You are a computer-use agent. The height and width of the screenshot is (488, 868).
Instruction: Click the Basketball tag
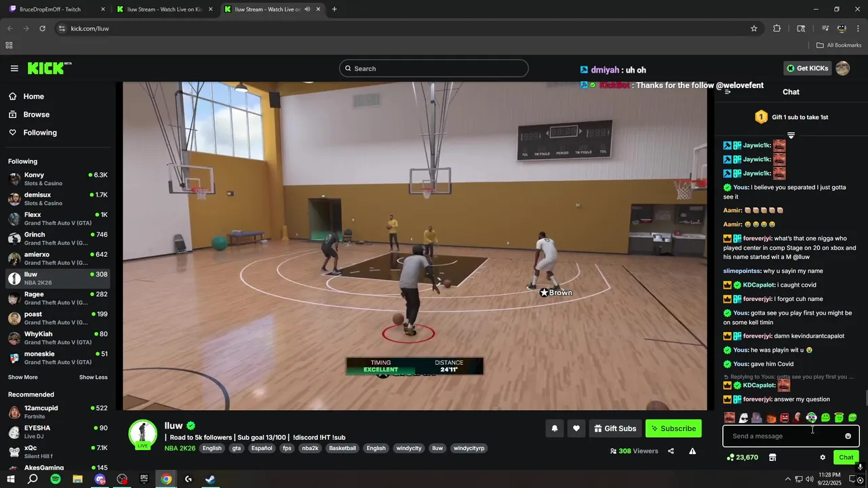pyautogui.click(x=342, y=448)
